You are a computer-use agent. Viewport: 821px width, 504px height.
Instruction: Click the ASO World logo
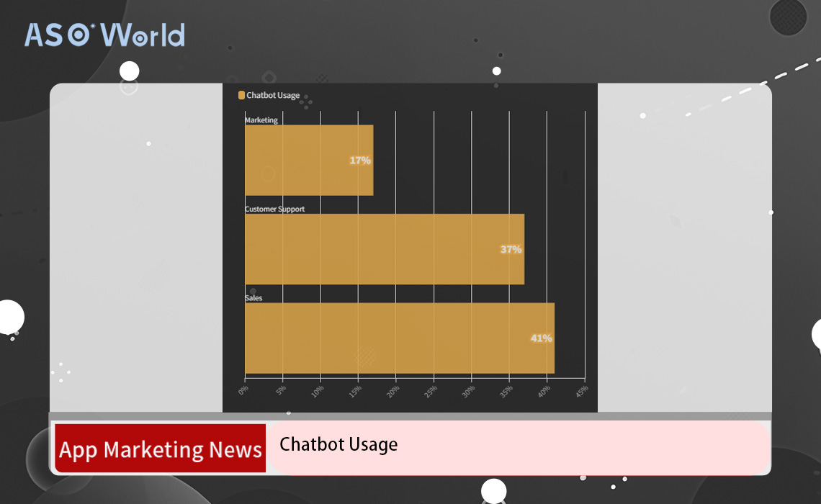pyautogui.click(x=104, y=35)
